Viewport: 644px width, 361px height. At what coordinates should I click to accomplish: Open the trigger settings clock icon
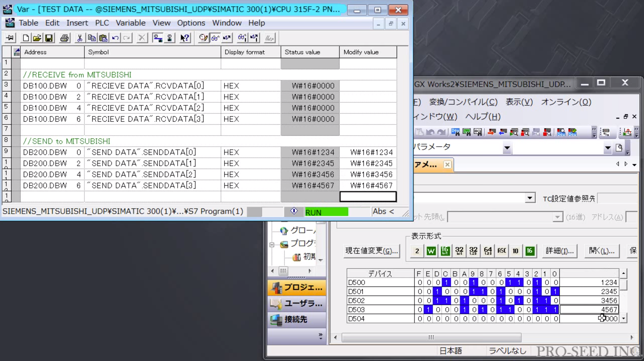click(203, 38)
